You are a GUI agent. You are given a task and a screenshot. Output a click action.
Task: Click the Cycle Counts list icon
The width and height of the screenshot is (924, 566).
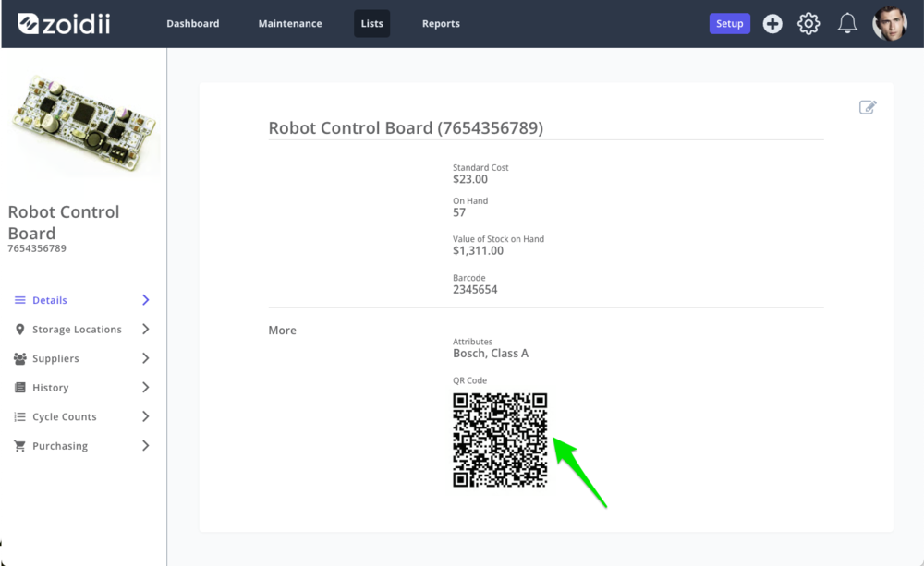coord(20,417)
